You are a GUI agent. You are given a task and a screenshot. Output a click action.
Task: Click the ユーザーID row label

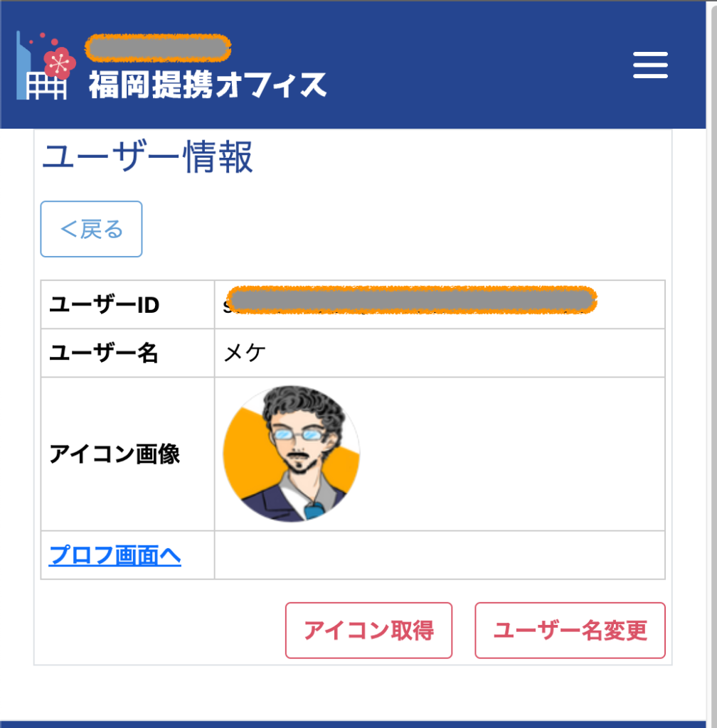click(x=104, y=305)
